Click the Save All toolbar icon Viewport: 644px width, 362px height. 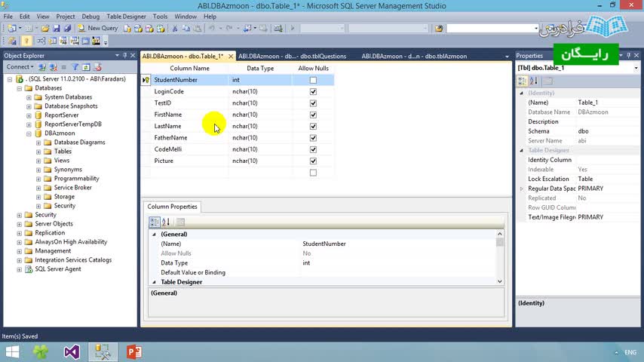click(x=67, y=29)
